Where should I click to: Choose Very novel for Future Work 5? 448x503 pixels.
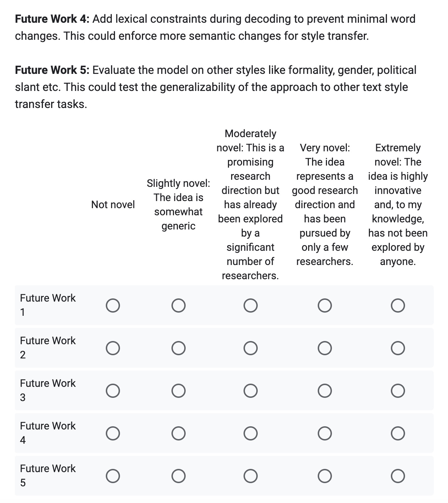tap(325, 476)
